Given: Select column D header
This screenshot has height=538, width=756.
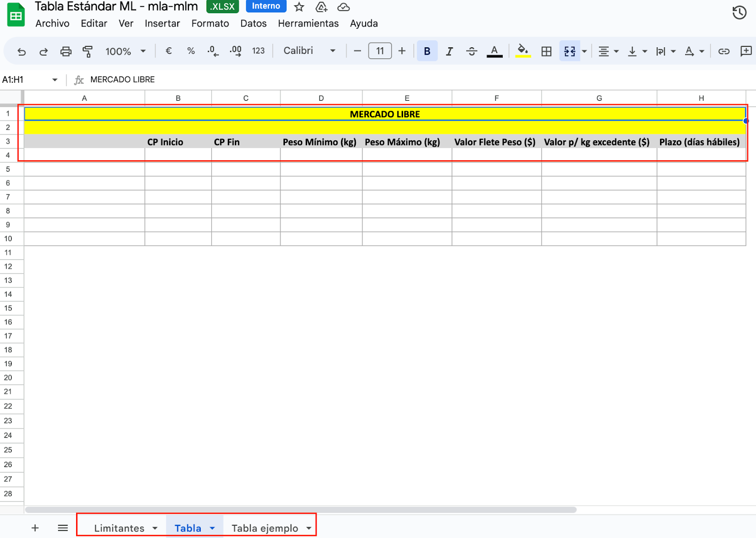Looking at the screenshot, I should [x=321, y=98].
